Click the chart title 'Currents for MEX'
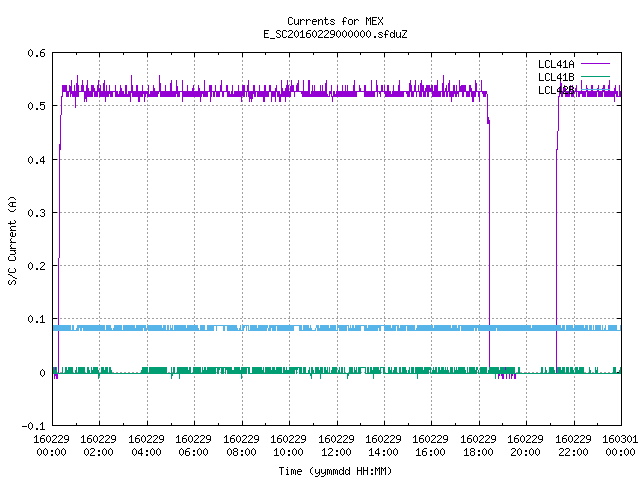This screenshot has width=640, height=480. (335, 21)
